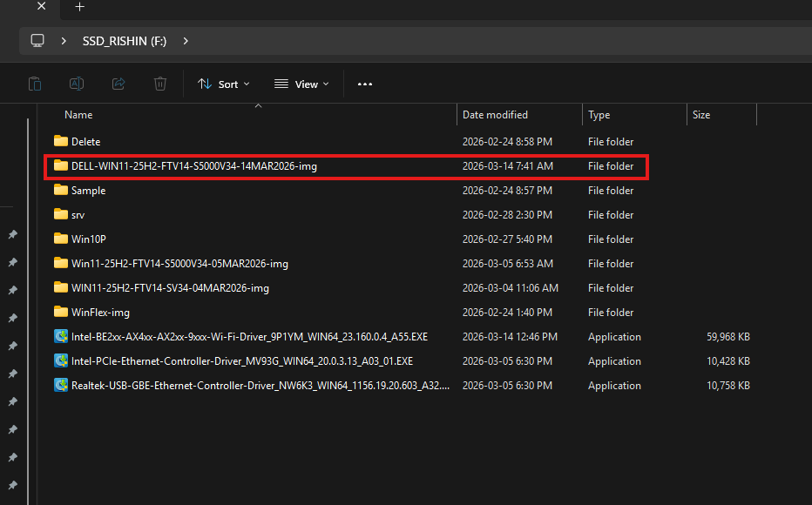Click the Rename icon in toolbar

coord(77,84)
